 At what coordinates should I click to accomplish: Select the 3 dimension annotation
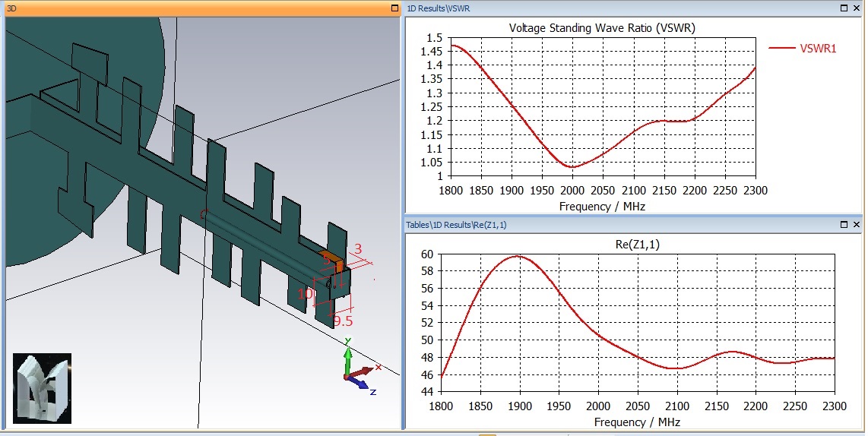tap(358, 250)
